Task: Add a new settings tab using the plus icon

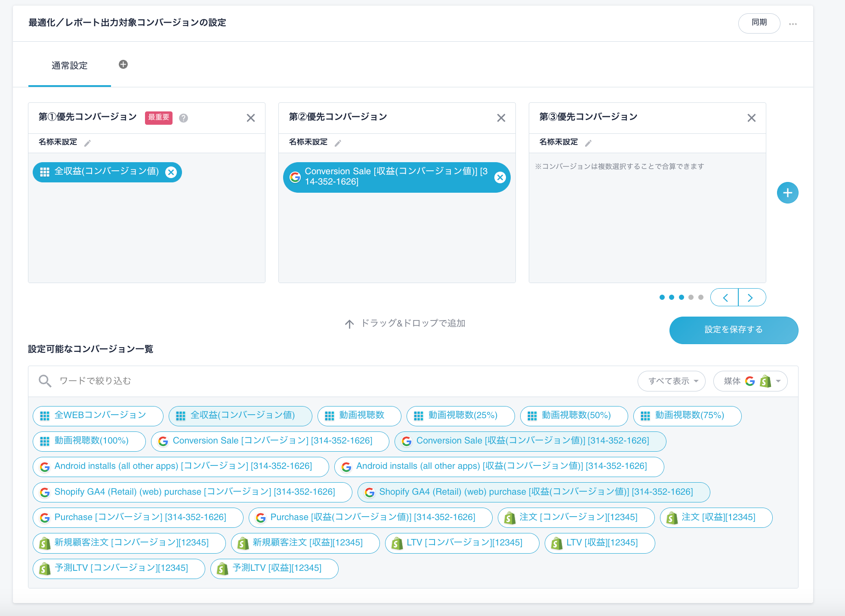Action: [x=123, y=65]
